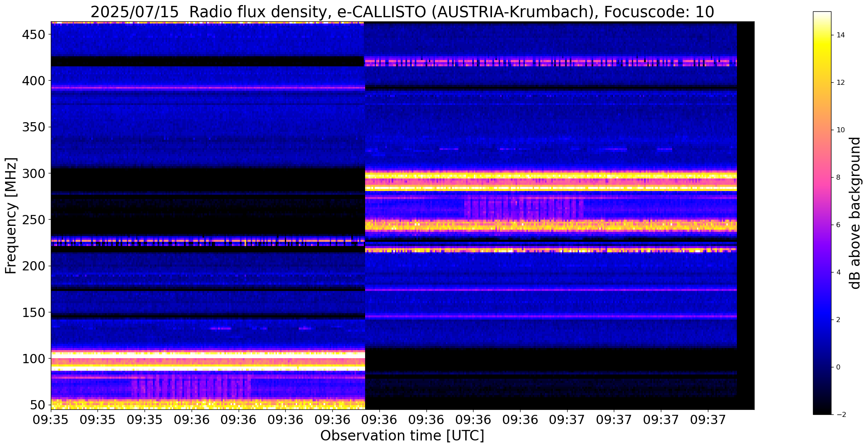868x448 pixels.
Task: Click the spectrogram plot area
Action: coord(402,215)
